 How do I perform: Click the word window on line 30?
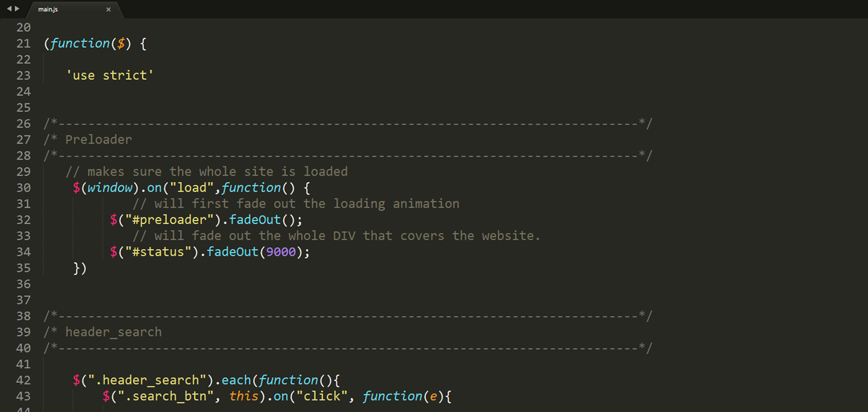pos(110,188)
